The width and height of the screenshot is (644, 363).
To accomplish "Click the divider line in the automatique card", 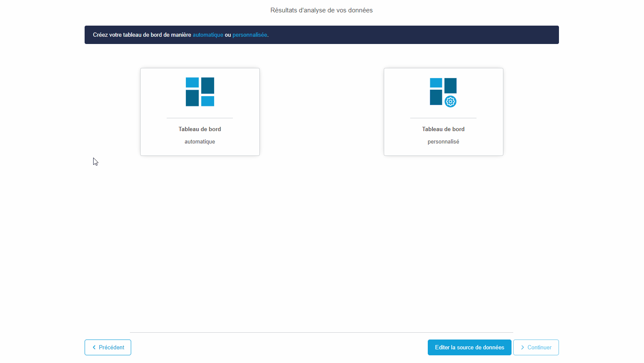I will click(200, 118).
